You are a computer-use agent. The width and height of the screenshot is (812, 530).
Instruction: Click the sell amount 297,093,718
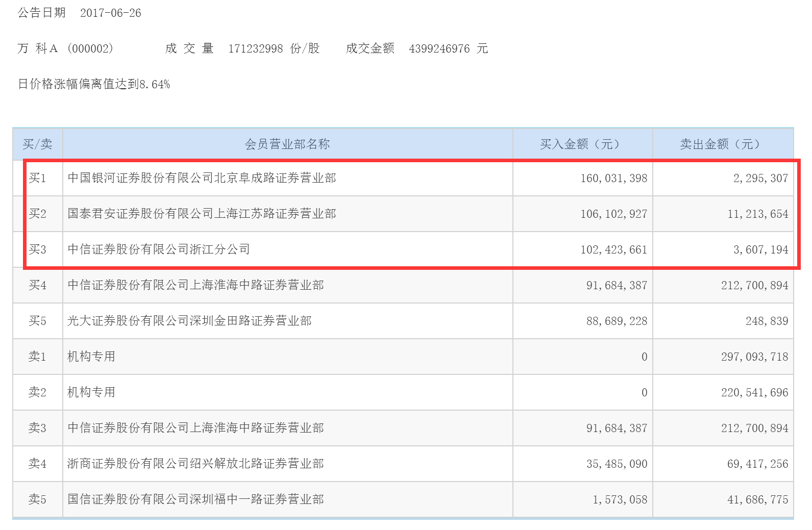pos(755,357)
